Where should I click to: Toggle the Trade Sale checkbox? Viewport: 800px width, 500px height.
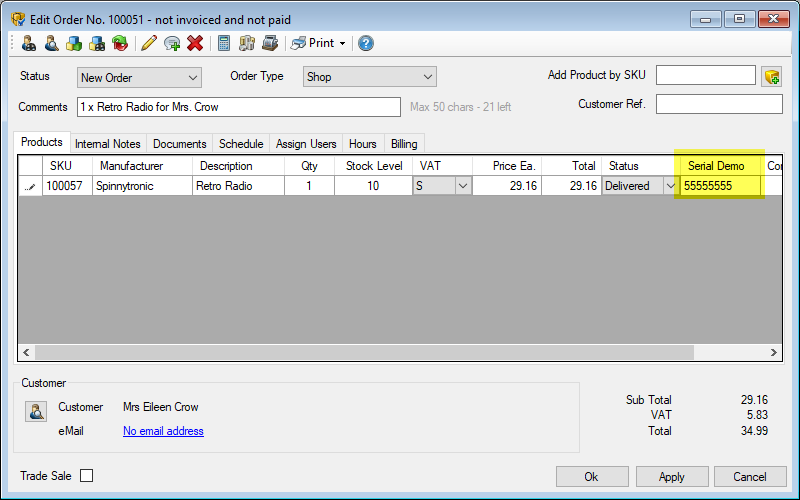point(86,476)
